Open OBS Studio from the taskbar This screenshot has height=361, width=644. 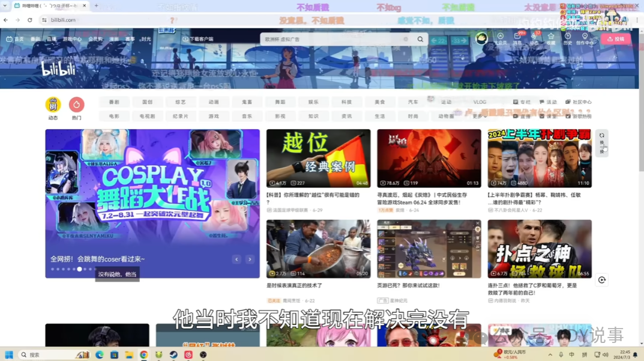[203, 354]
